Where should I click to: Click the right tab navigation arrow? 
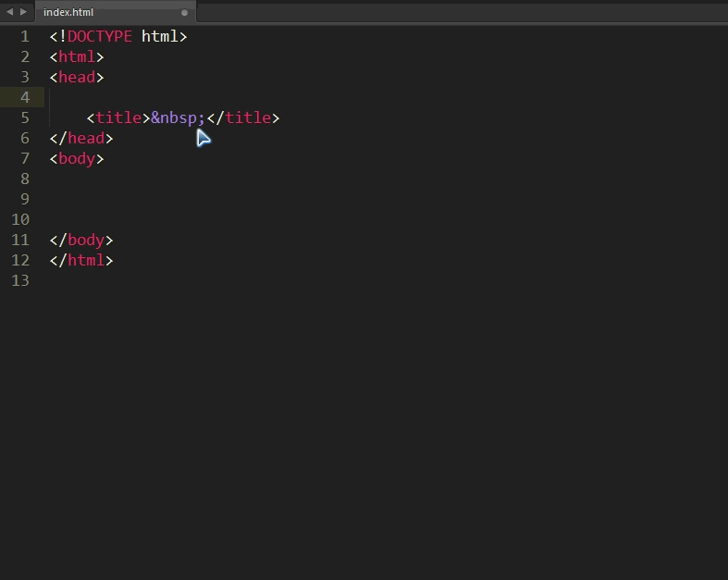pos(24,12)
